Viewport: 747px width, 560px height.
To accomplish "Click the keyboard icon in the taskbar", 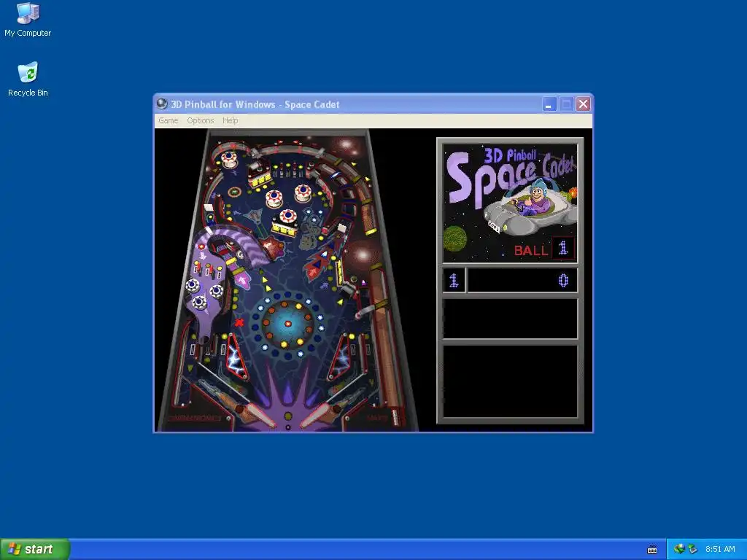I will click(x=652, y=550).
